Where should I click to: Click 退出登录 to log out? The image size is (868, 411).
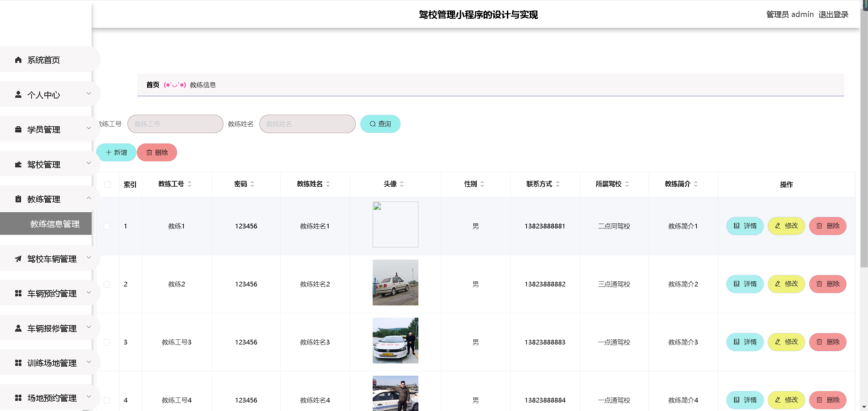pos(833,15)
